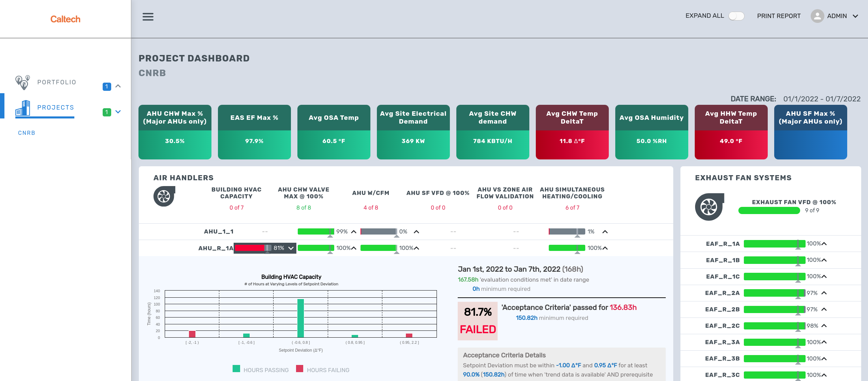
Task: Click the AHU SF VFD @ 100% header
Action: (438, 193)
